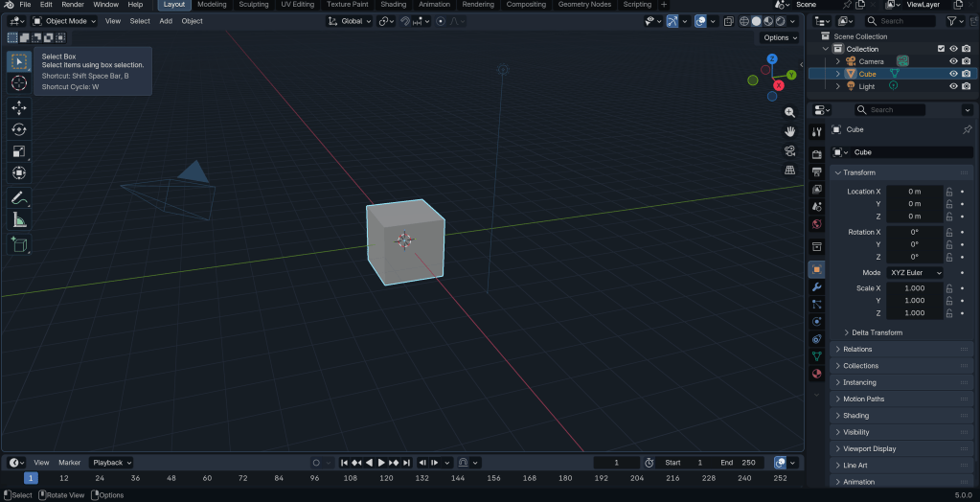Image resolution: width=980 pixels, height=502 pixels.
Task: Hide the Light object using eye icon
Action: click(953, 86)
